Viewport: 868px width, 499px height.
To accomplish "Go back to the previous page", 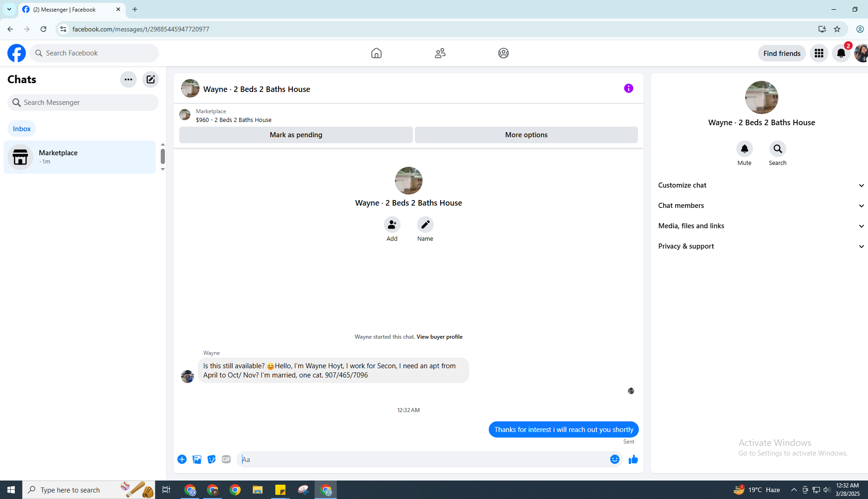I will (10, 29).
